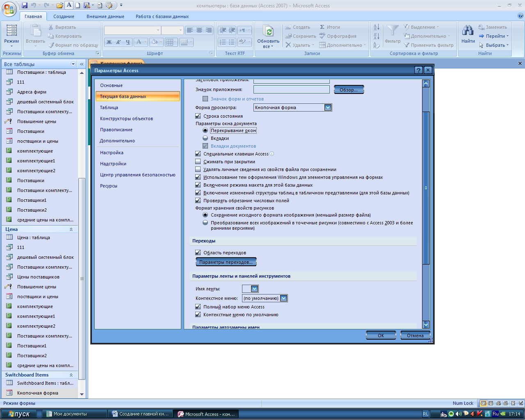This screenshot has width=525, height=420.
Task: Click align text left icon
Action: [x=189, y=30]
